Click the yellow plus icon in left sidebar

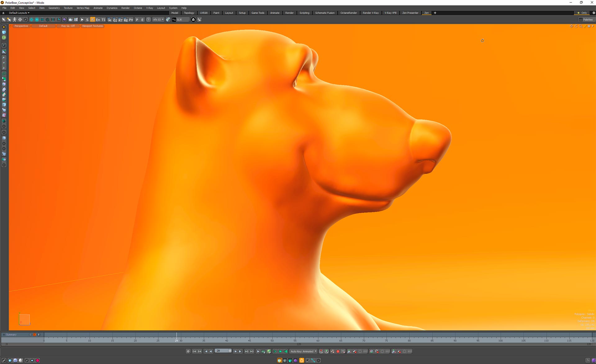point(4,27)
